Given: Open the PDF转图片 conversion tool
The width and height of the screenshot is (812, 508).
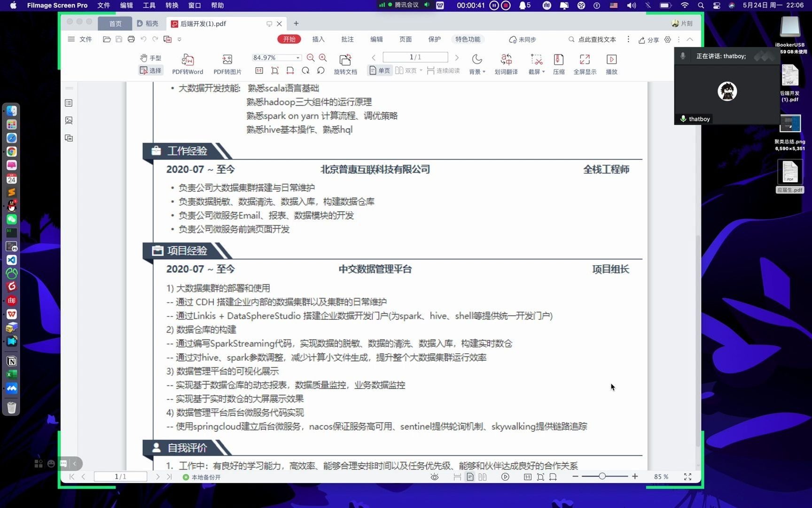Looking at the screenshot, I should click(x=227, y=63).
